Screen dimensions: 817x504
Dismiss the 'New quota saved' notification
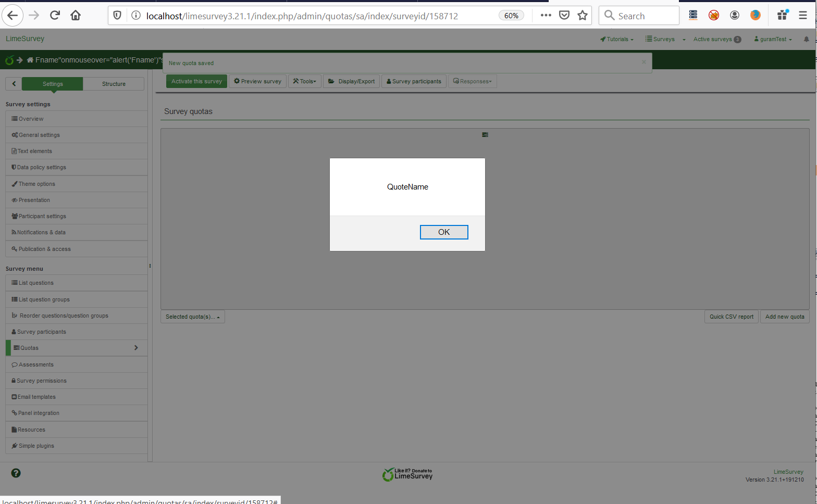coord(644,62)
